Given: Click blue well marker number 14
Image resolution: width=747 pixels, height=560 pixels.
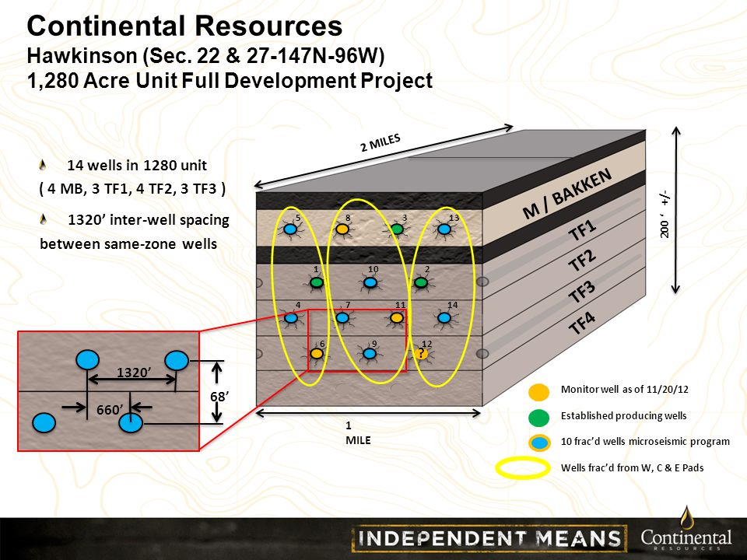Looking at the screenshot, I should (444, 317).
